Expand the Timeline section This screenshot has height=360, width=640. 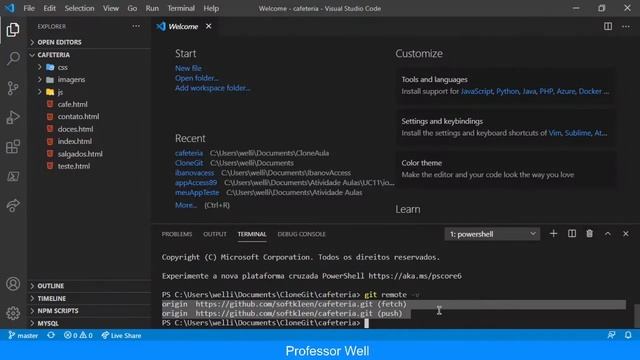tap(51, 298)
